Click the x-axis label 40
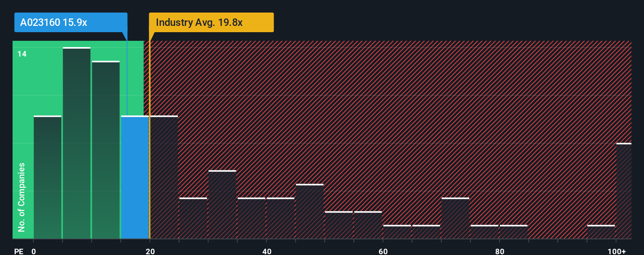The image size is (644, 255). click(x=267, y=251)
